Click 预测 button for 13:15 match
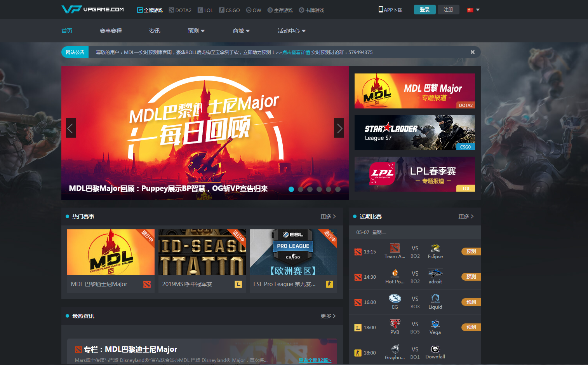The image size is (588, 365). (x=471, y=251)
